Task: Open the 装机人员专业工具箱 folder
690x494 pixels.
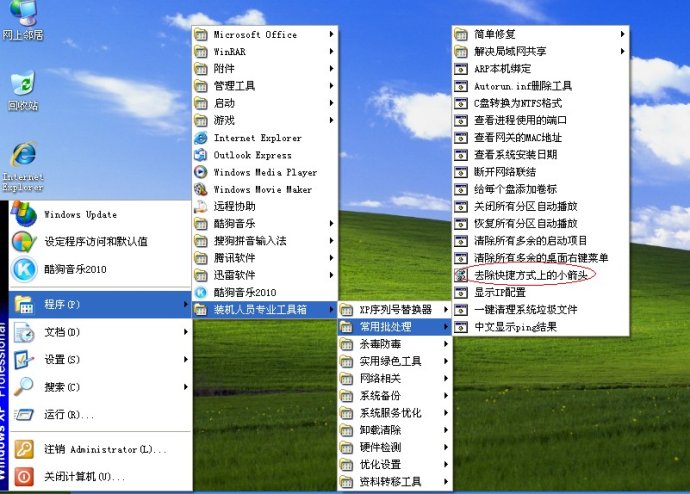Action: 265,310
